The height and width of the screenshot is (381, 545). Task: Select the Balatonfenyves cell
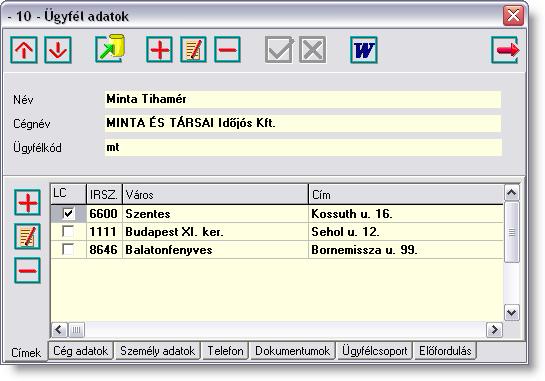215,250
